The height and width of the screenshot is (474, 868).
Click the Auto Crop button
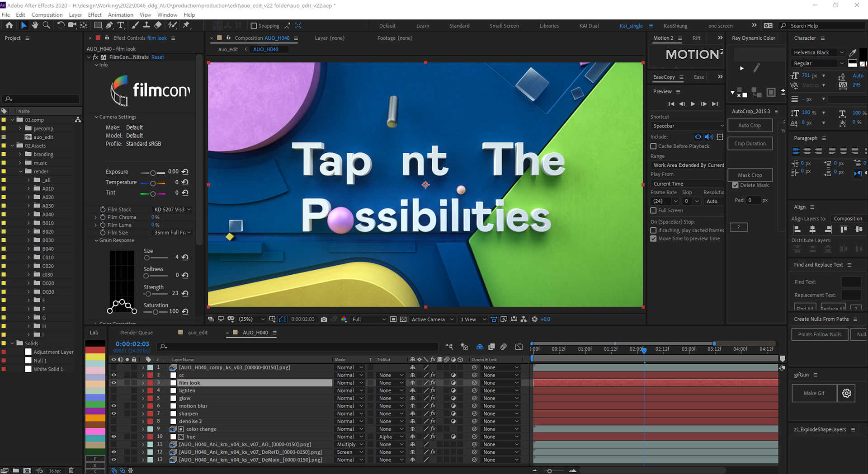[x=750, y=125]
